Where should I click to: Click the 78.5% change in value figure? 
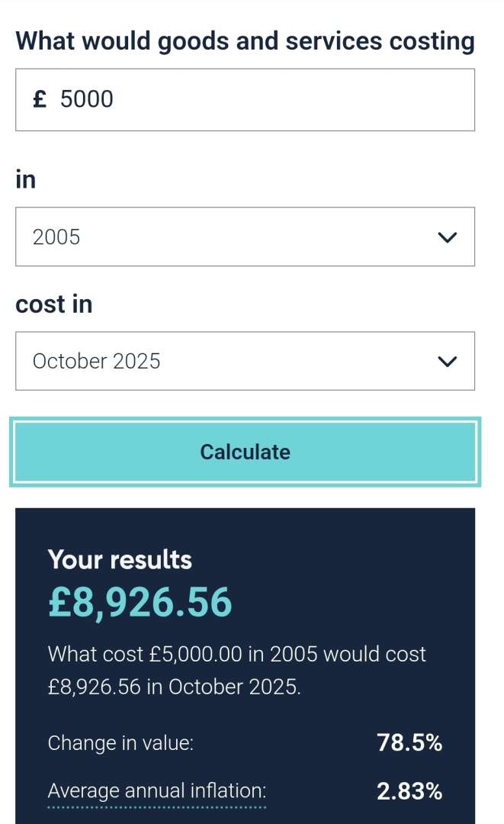click(409, 742)
